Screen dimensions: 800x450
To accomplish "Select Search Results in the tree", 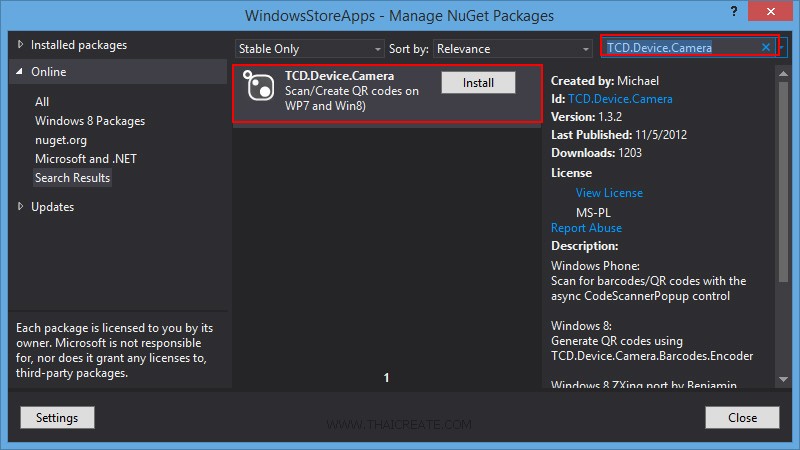I will [72, 178].
